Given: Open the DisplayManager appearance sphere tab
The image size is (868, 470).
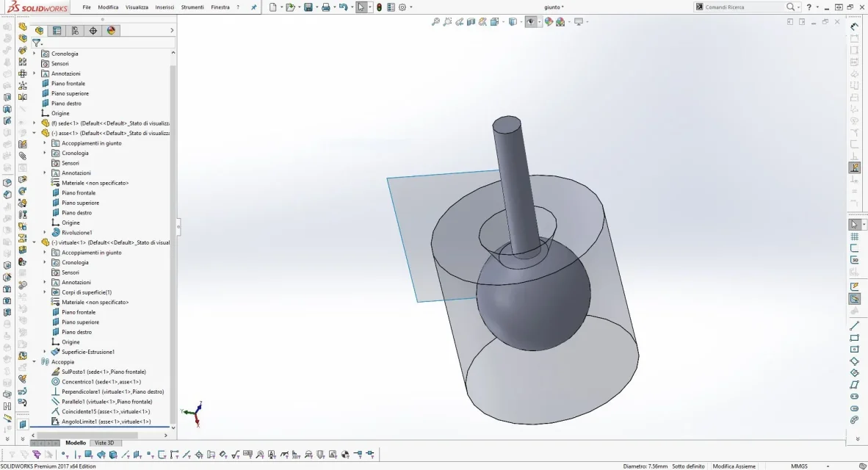Looking at the screenshot, I should [x=112, y=30].
